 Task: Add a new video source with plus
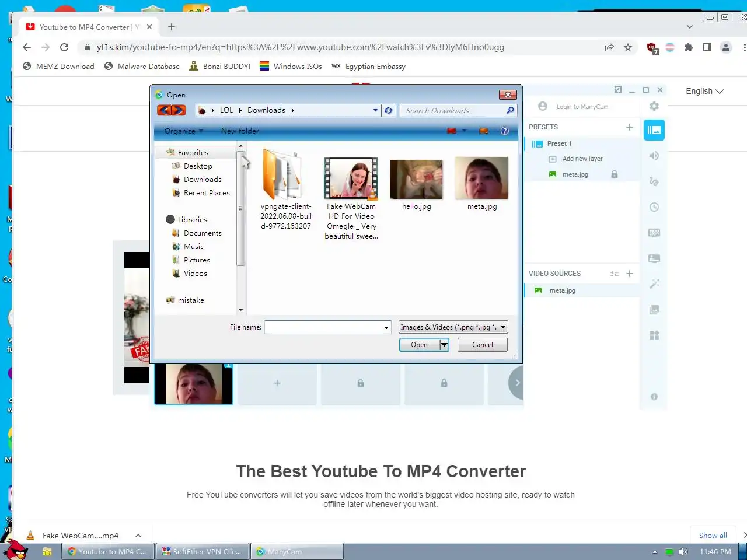pyautogui.click(x=629, y=274)
